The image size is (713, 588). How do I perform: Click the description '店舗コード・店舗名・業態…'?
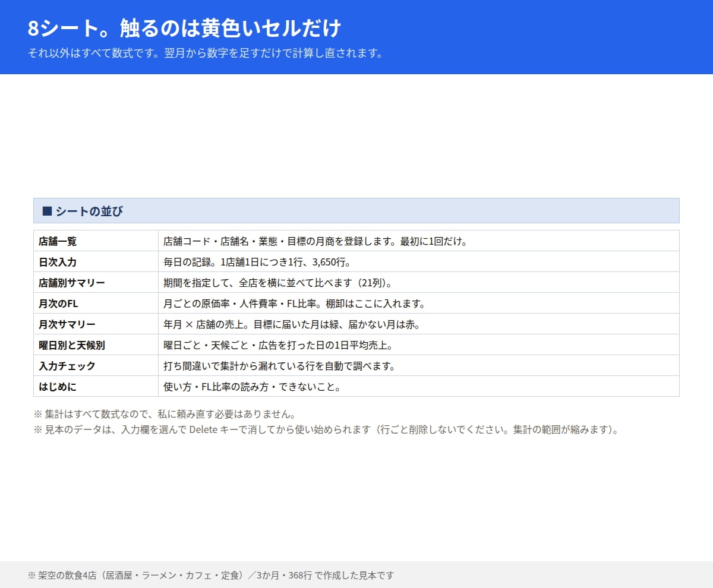pos(419,241)
